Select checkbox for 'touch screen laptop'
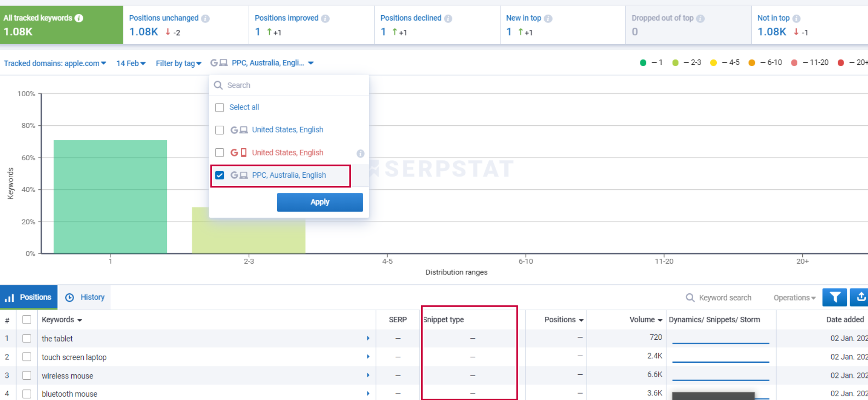 click(x=27, y=357)
